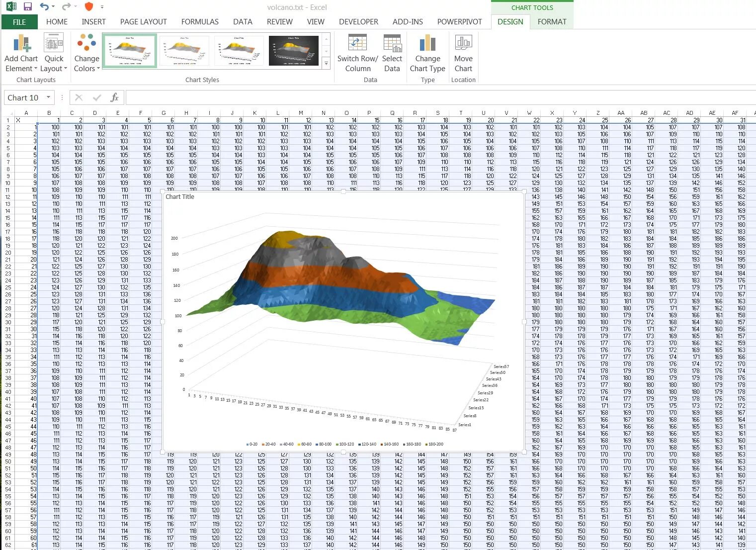The height and width of the screenshot is (550, 756).
Task: Click the Series57 axis label in the chart
Action: click(x=502, y=367)
